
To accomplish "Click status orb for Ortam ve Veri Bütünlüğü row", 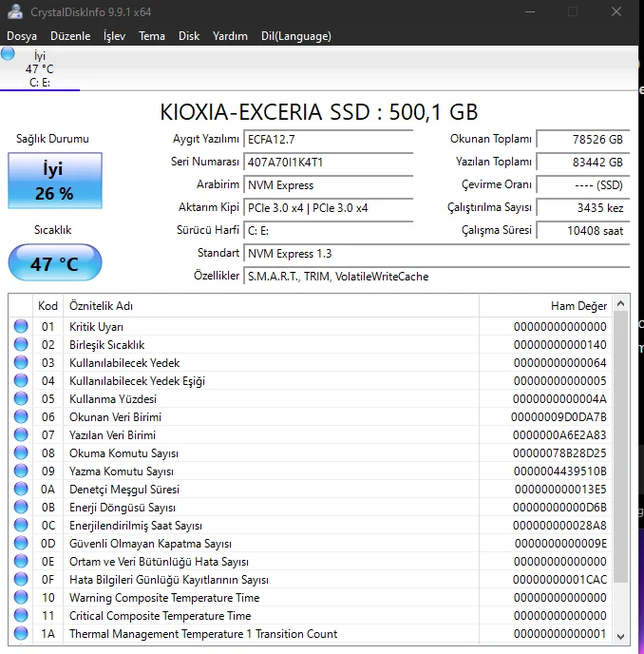I will click(x=21, y=561).
